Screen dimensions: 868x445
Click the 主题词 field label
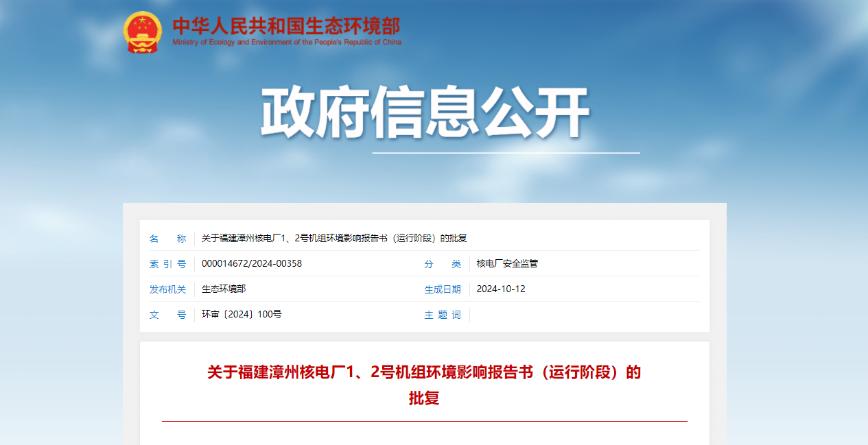point(443,315)
